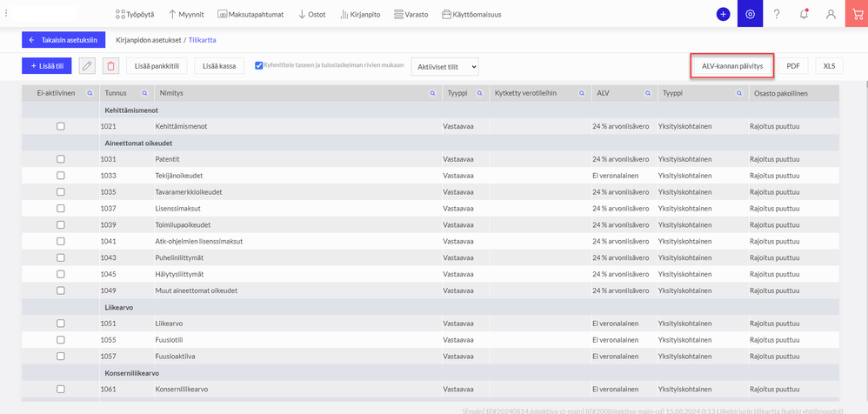Click search icon in ALV column header

coord(647,94)
